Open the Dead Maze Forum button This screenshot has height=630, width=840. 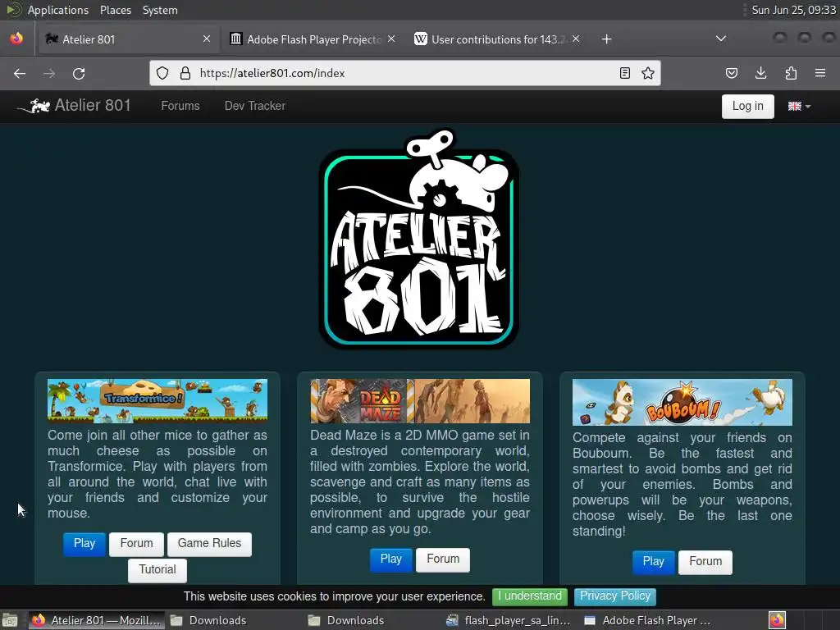(x=443, y=559)
